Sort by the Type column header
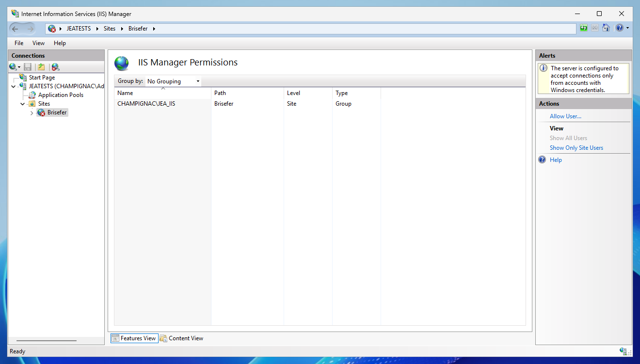Screen dimensions: 640x364 click(x=356, y=93)
